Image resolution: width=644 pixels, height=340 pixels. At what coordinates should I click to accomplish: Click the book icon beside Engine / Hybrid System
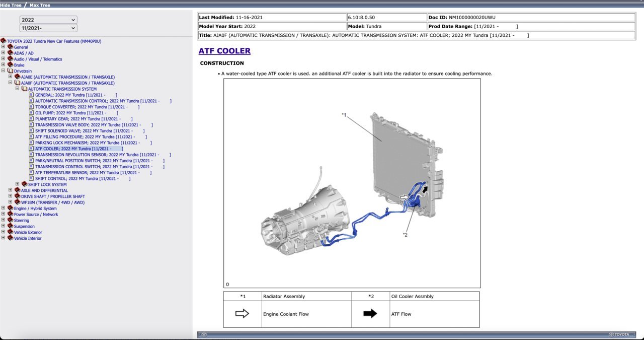tap(10, 208)
